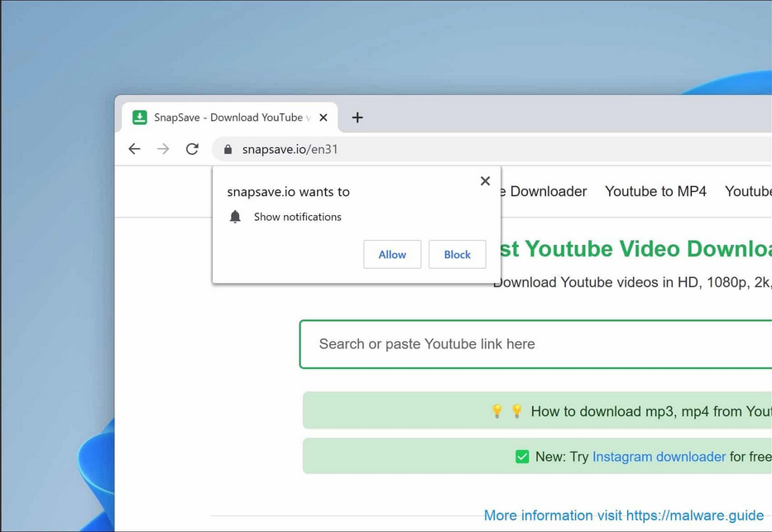Click the snapsave.io/en31 address bar
The image size is (772, 532).
pyautogui.click(x=492, y=149)
